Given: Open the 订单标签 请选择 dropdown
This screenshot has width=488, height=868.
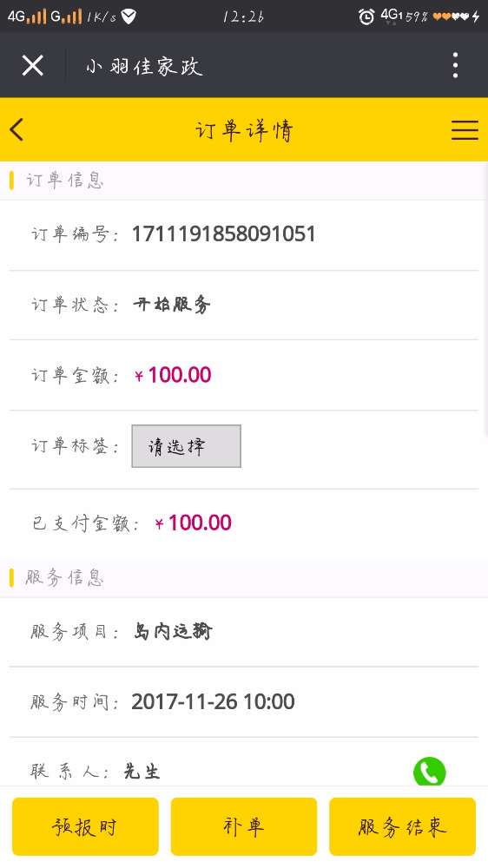Looking at the screenshot, I should click(x=186, y=446).
